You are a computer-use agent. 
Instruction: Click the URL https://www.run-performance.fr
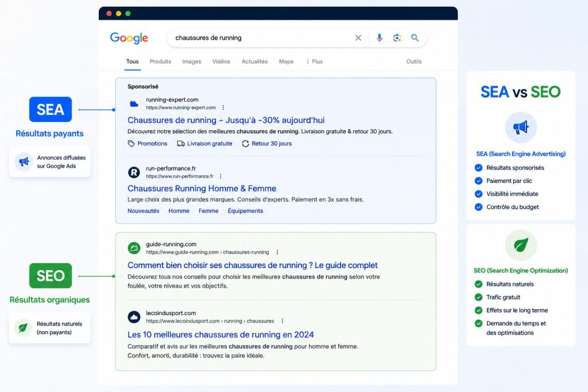[x=180, y=176]
